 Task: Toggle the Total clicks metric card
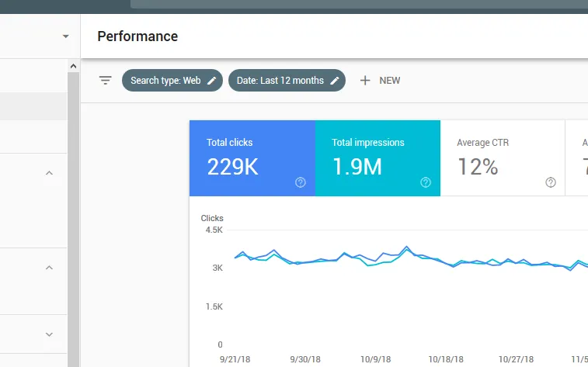[252, 158]
